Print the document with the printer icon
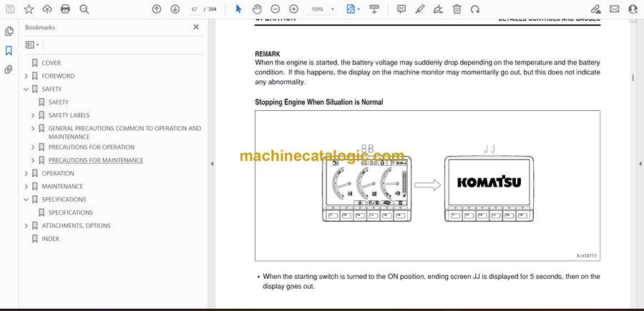Image resolution: width=644 pixels, height=311 pixels. (x=65, y=9)
